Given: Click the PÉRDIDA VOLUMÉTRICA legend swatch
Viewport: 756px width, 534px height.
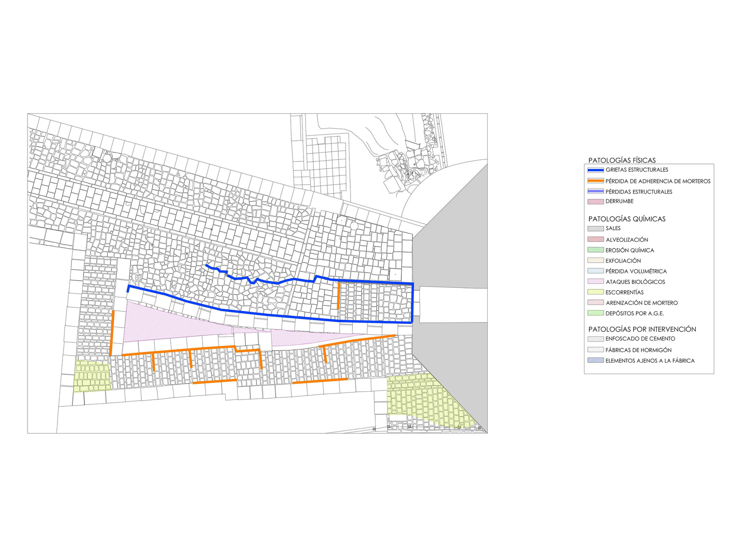Looking at the screenshot, I should point(595,271).
